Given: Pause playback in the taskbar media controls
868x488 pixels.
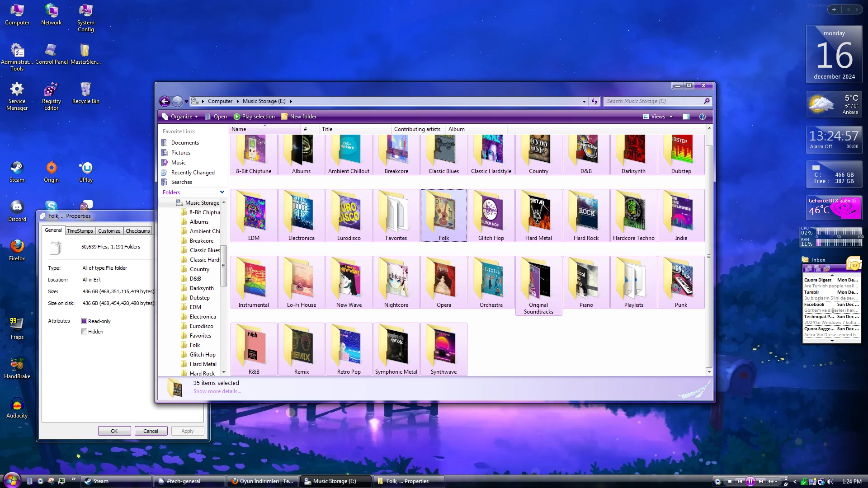Looking at the screenshot, I should [x=750, y=482].
